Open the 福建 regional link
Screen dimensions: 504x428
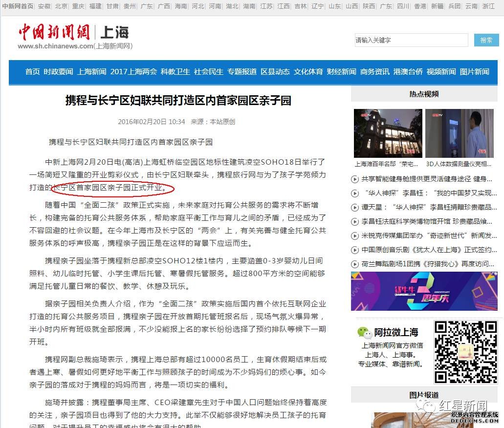click(x=95, y=6)
